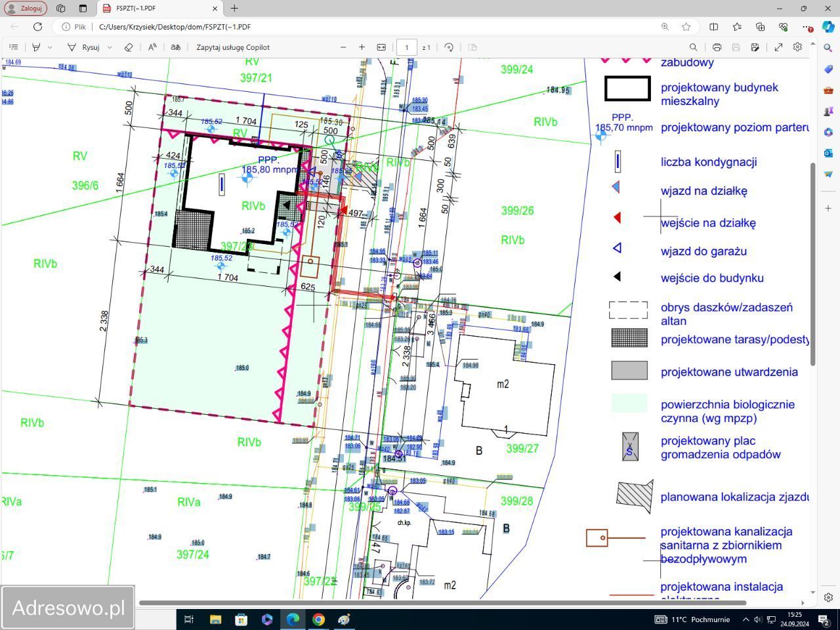This screenshot has height=630, width=840.
Task: Expand the Rysuj pen options arrow
Action: pos(110,47)
